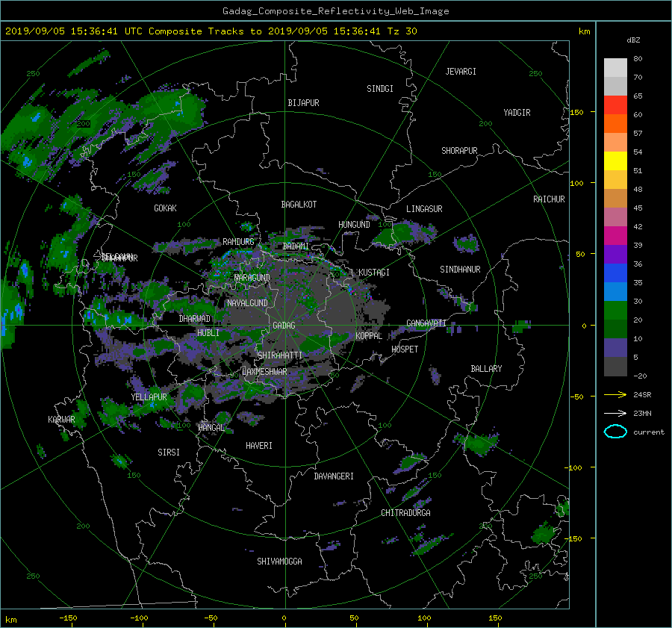Click the 100 tick on bottom km axis

tap(424, 618)
